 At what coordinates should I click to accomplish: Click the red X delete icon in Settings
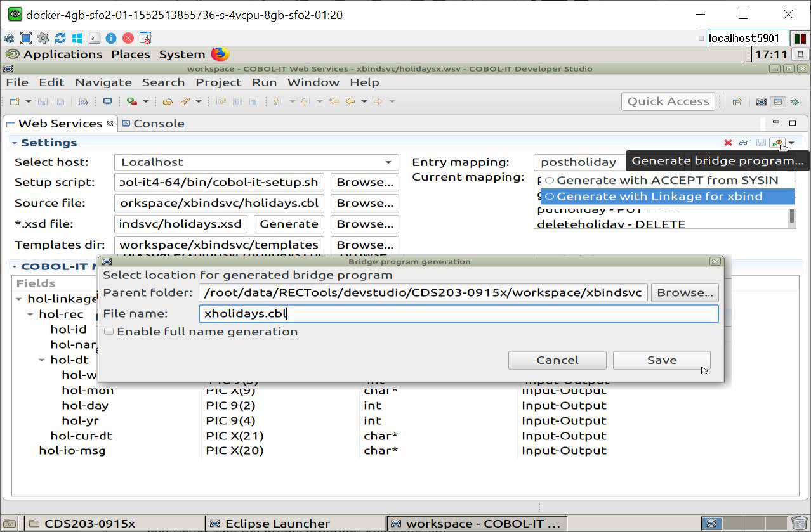click(728, 143)
